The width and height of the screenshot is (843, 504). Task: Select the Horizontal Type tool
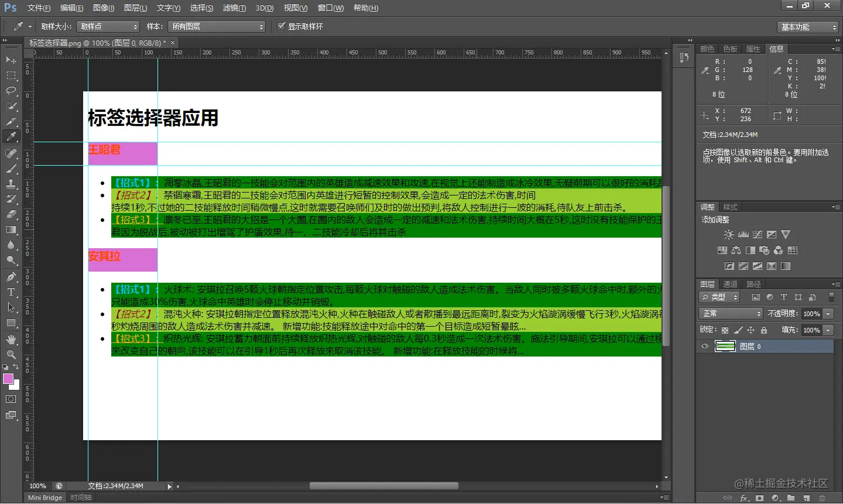(x=11, y=292)
